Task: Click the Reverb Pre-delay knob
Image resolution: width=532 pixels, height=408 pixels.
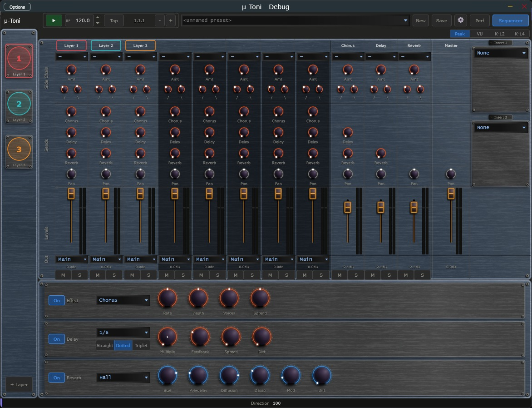Action: (x=198, y=375)
